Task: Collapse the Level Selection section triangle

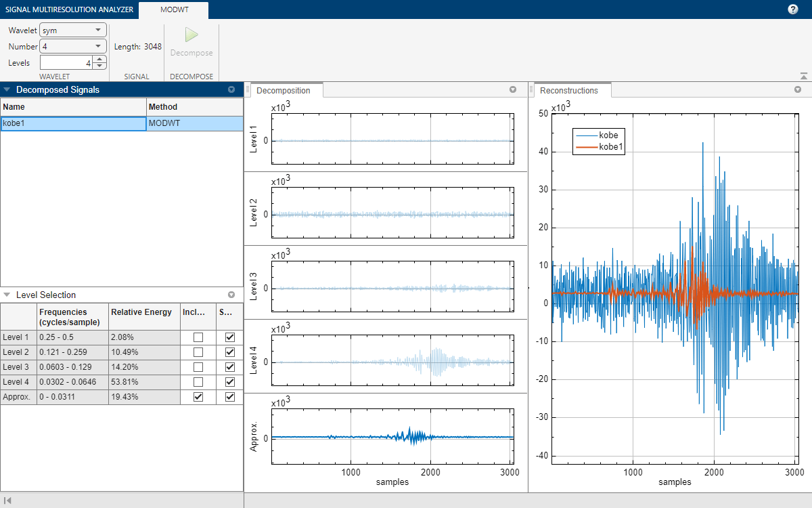Action: [7, 295]
